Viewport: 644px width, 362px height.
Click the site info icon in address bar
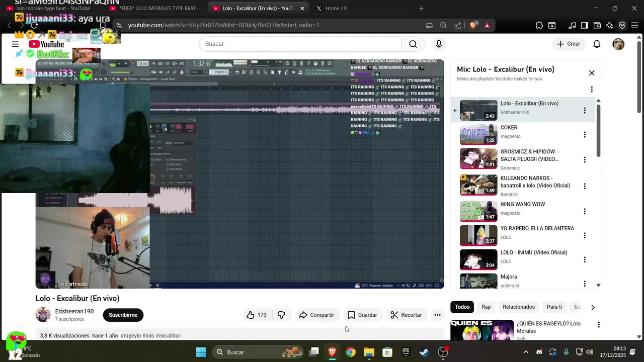point(118,25)
